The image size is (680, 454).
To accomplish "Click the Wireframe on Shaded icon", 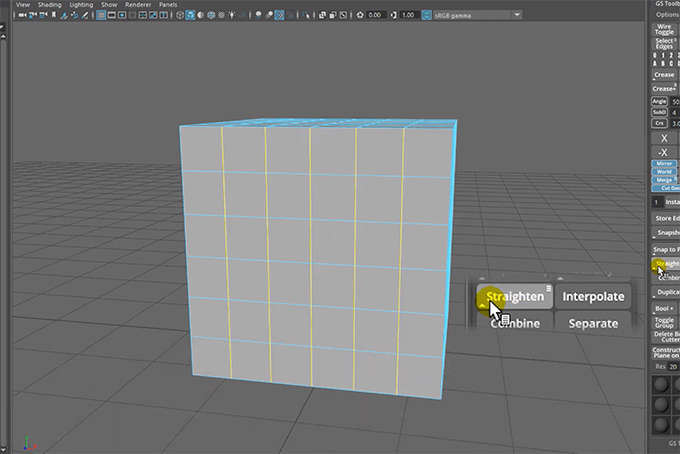I will pyautogui.click(x=211, y=15).
